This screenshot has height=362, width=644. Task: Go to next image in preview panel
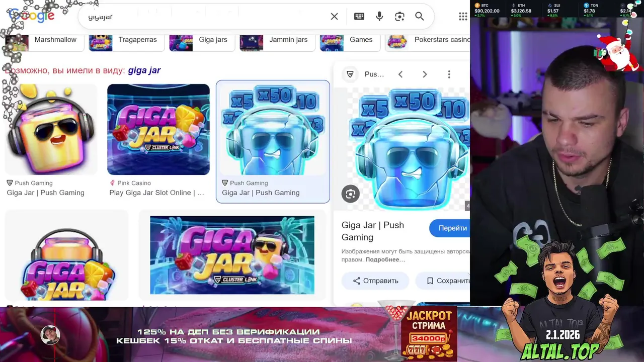[425, 74]
